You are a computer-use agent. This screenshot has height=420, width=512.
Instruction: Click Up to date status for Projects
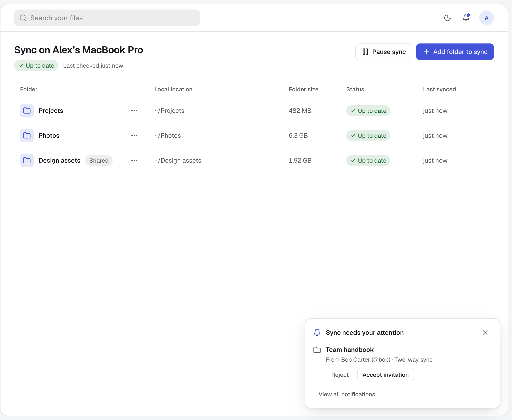point(368,111)
